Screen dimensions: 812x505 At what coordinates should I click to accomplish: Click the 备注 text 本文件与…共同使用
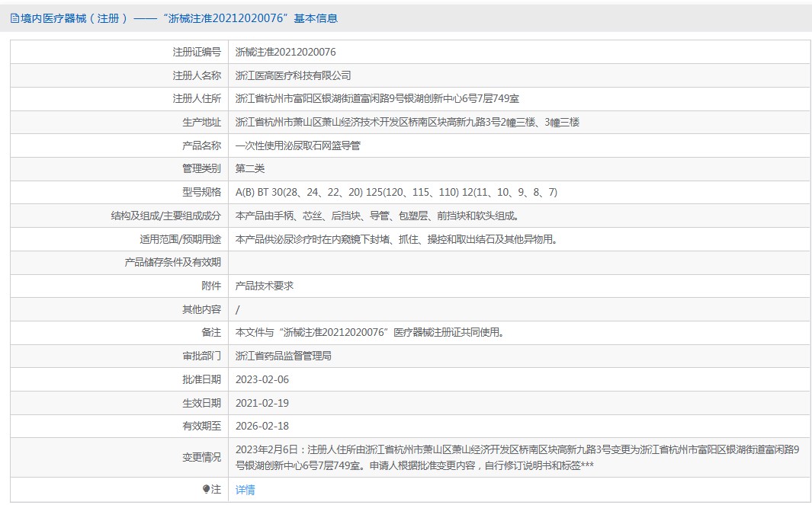point(370,332)
